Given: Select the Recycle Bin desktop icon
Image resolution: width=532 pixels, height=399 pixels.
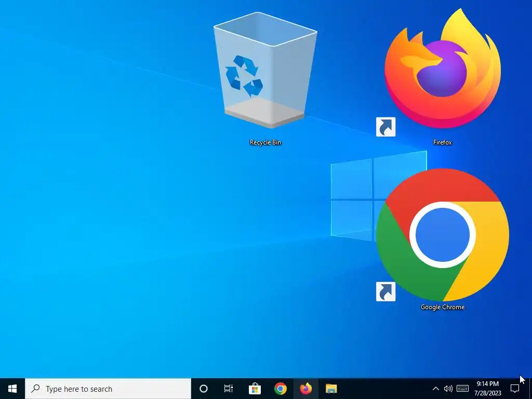Looking at the screenshot, I should [265, 71].
